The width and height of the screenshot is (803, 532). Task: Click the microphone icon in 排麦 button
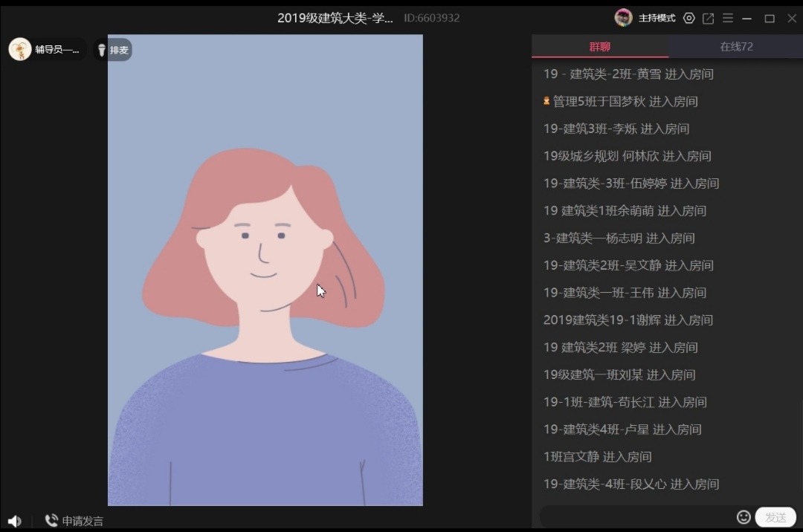click(x=101, y=50)
